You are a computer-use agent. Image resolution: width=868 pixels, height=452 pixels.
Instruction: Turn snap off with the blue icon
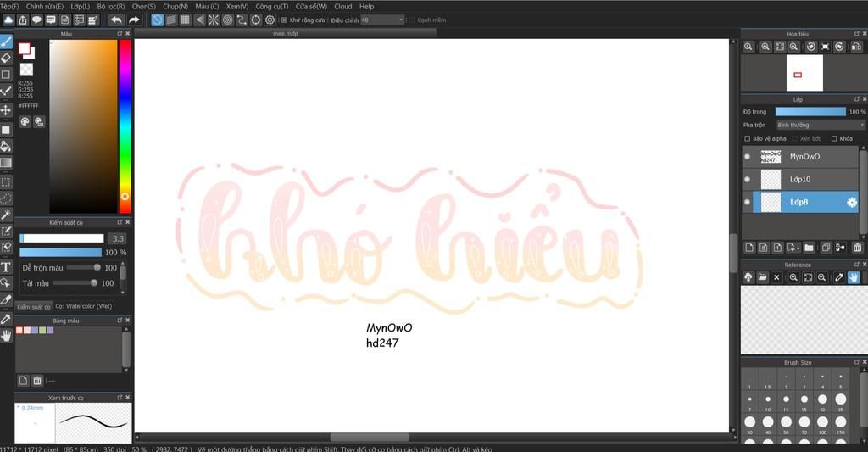[x=157, y=20]
